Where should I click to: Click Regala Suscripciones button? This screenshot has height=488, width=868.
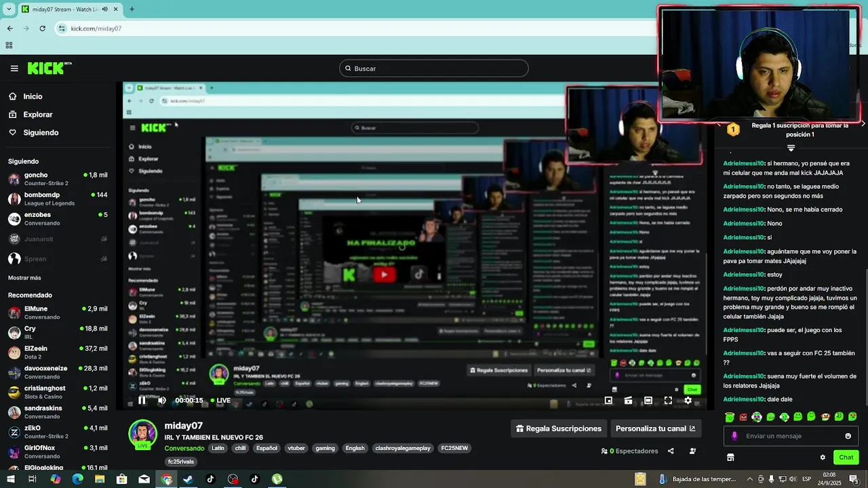[x=559, y=428]
